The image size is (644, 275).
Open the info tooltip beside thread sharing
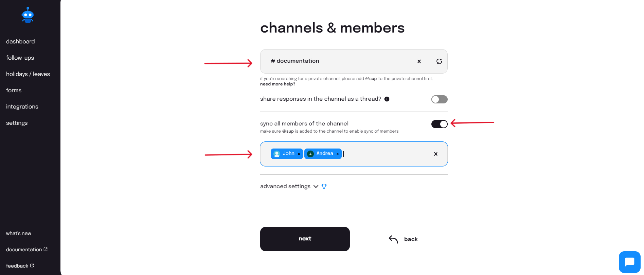click(x=387, y=99)
